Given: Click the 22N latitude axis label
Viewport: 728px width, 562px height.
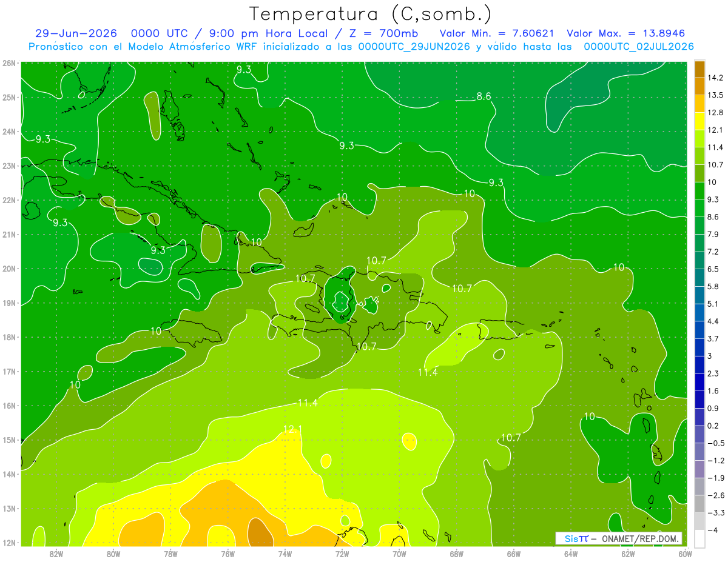Looking at the screenshot, I should 9,200.
